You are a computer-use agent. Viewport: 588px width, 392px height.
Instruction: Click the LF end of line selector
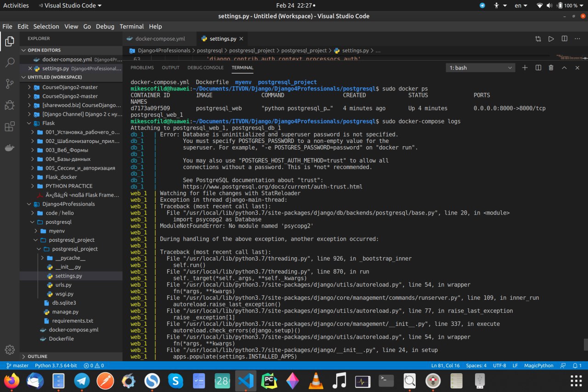tap(515, 366)
